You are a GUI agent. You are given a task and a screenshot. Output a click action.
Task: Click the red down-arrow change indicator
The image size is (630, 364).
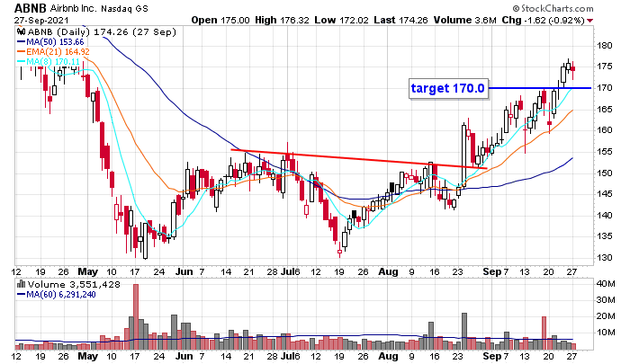(589, 21)
